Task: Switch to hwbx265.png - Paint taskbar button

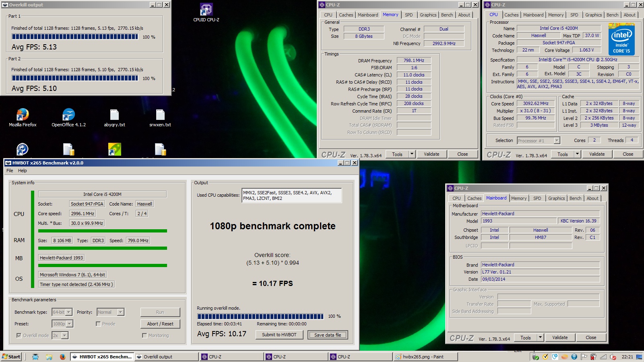Action: (425, 357)
